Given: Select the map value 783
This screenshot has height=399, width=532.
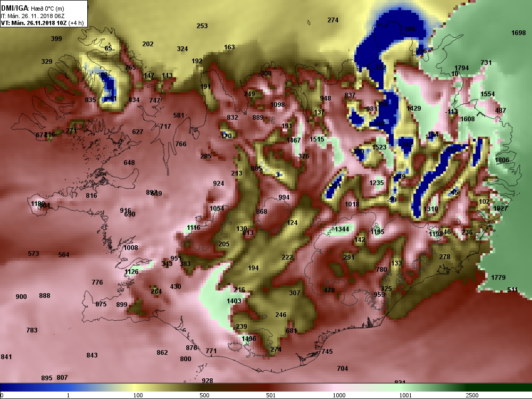Looking at the screenshot, I should click(x=32, y=330).
